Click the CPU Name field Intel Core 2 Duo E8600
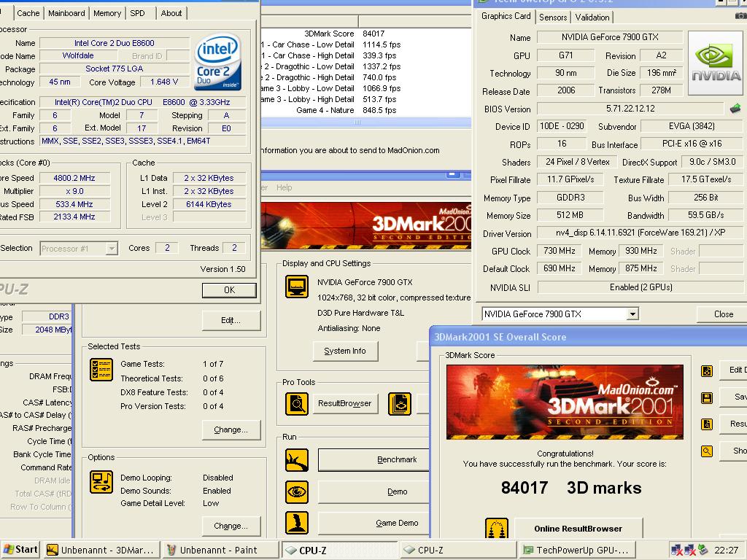Viewport: 747px width, 560px height. (115, 43)
